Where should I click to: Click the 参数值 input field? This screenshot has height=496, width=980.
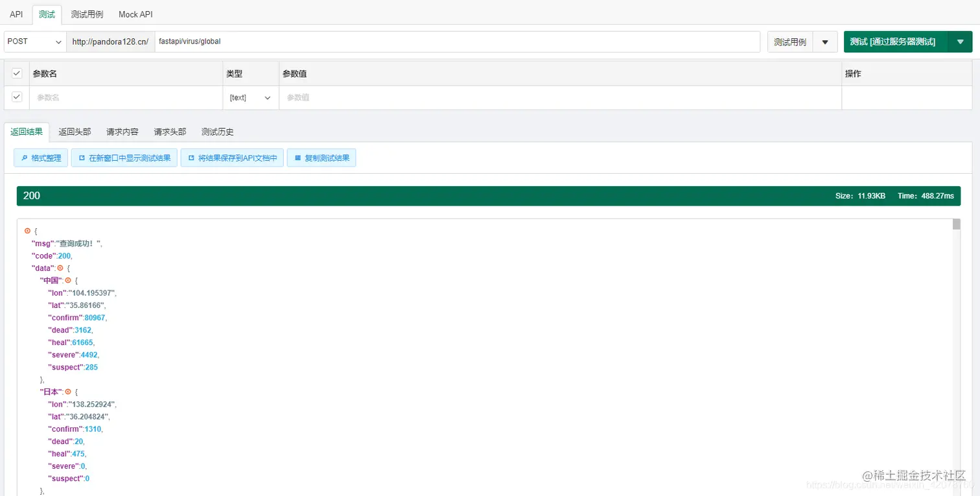pos(560,98)
